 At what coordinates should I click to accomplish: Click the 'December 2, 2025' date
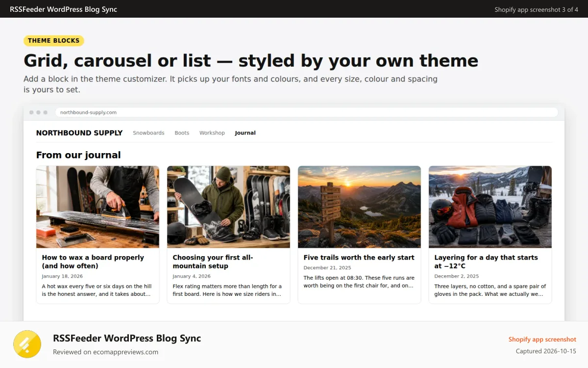pyautogui.click(x=457, y=276)
